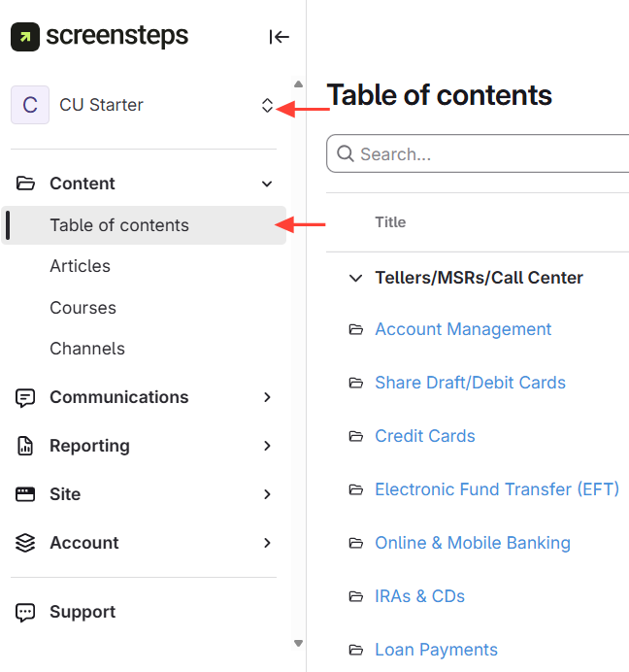Click the Site window icon
The width and height of the screenshot is (629, 672).
click(x=26, y=494)
